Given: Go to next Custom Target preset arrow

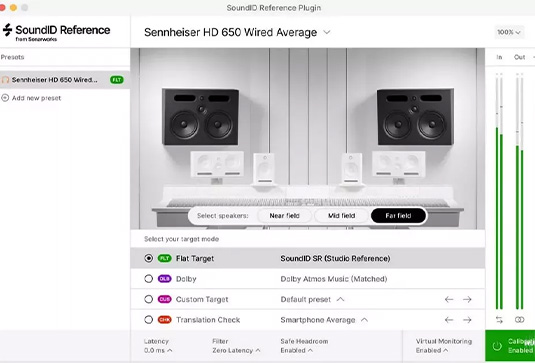Looking at the screenshot, I should point(467,300).
